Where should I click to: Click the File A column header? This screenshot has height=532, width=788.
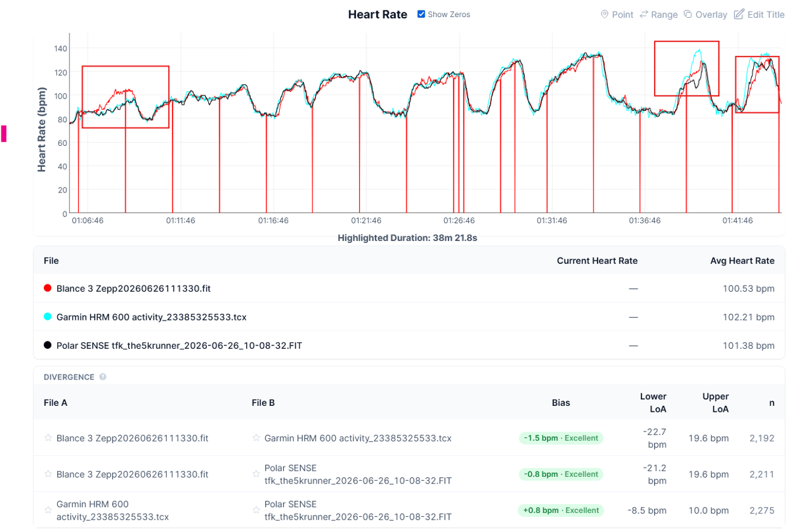[x=56, y=403]
